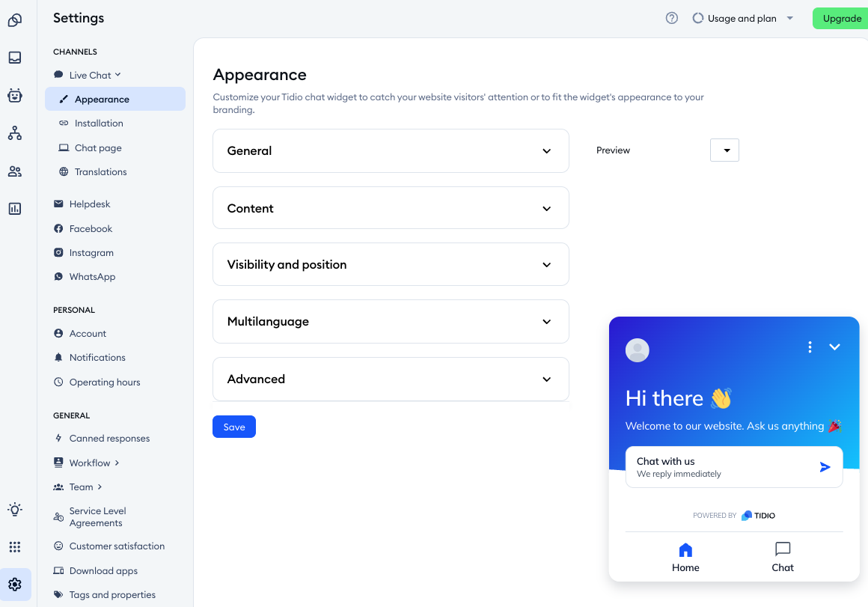Expand the General section

391,150
